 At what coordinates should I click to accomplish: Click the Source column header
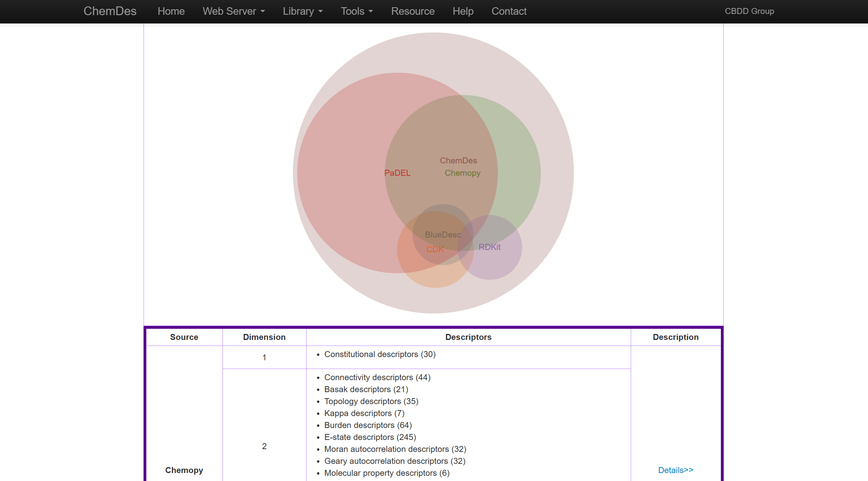click(x=184, y=337)
